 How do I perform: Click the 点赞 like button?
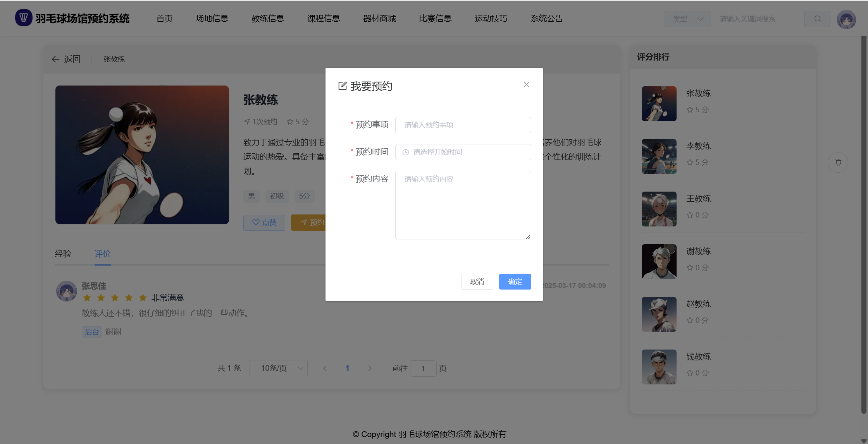264,223
